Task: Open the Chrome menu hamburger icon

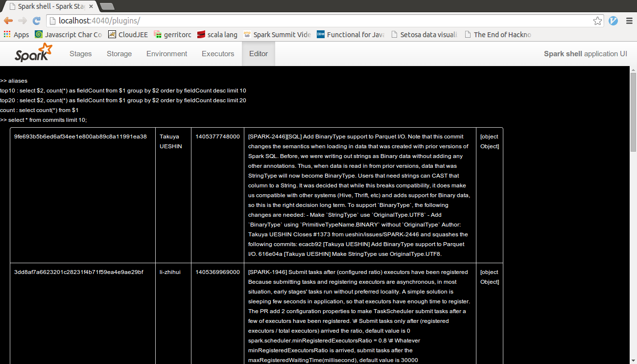Action: (629, 21)
